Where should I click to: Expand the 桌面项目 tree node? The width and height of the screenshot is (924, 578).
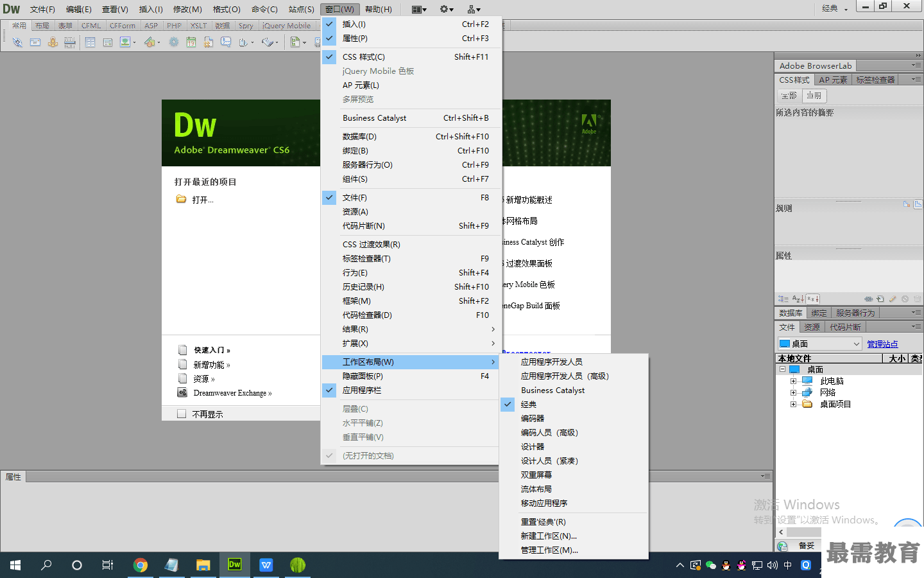point(794,404)
